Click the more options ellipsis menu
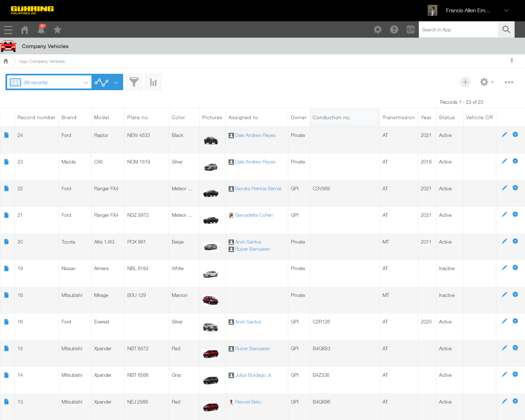The image size is (525, 420). click(509, 82)
